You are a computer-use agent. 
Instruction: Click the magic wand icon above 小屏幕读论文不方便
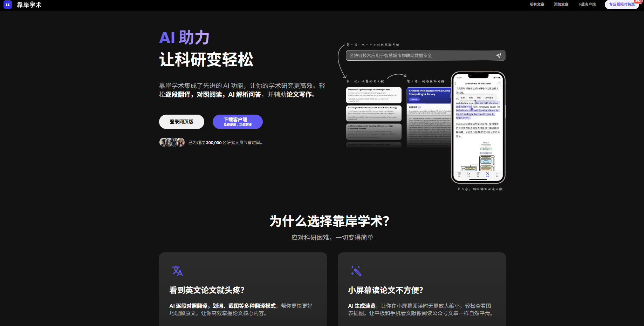tap(356, 271)
